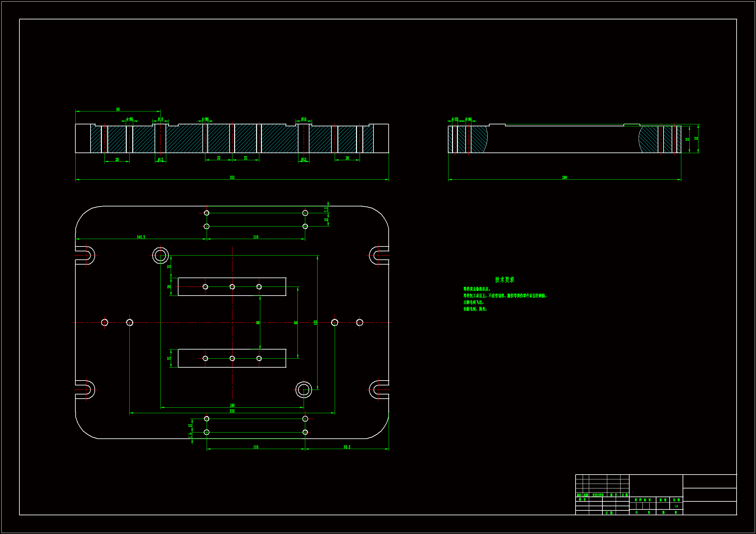Click the 共 张 sheet count cell
This screenshot has width=756, height=534.
click(642, 512)
